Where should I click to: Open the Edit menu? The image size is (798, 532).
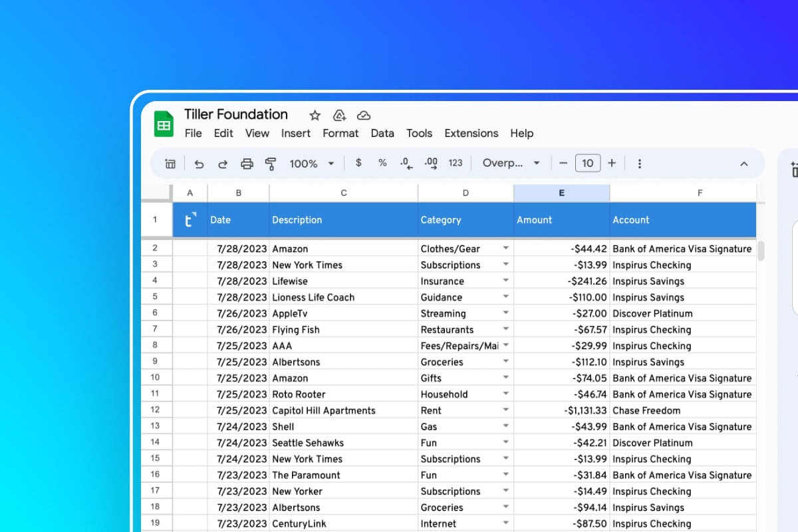[x=223, y=133]
